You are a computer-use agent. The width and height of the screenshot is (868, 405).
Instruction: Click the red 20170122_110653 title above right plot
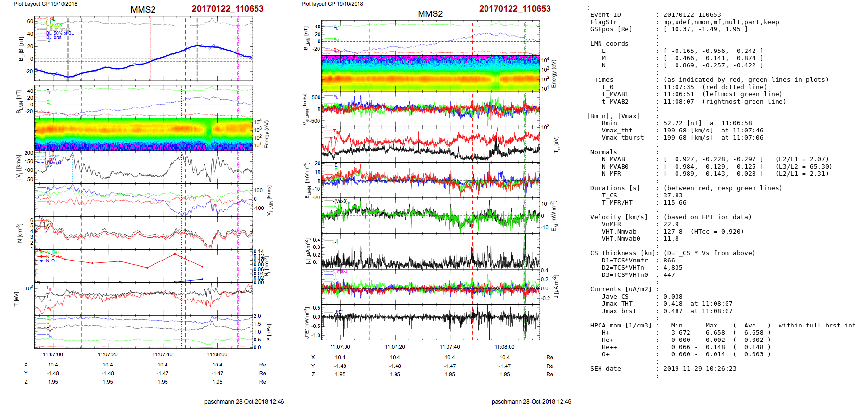tap(514, 9)
